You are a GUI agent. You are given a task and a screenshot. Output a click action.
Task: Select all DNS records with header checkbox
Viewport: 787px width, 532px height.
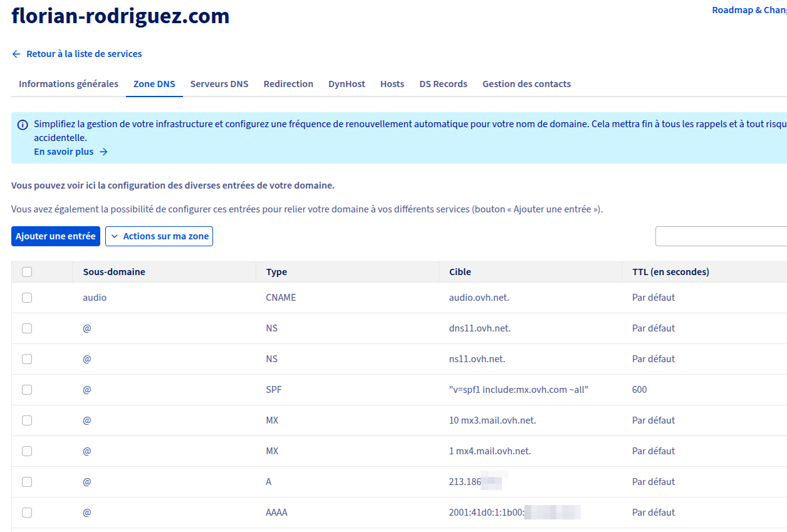pyautogui.click(x=27, y=271)
